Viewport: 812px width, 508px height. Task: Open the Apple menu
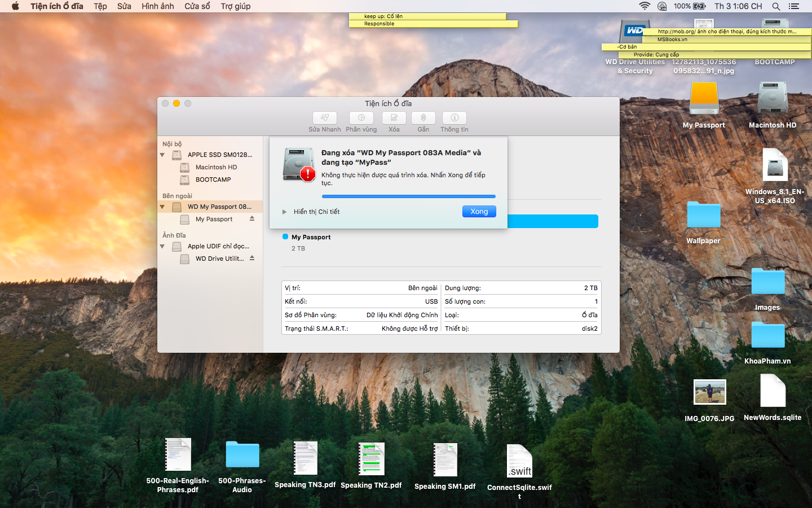point(15,6)
